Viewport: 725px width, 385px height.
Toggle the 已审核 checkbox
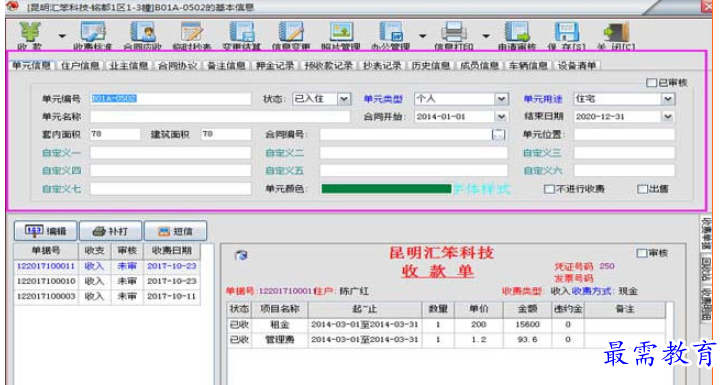651,83
